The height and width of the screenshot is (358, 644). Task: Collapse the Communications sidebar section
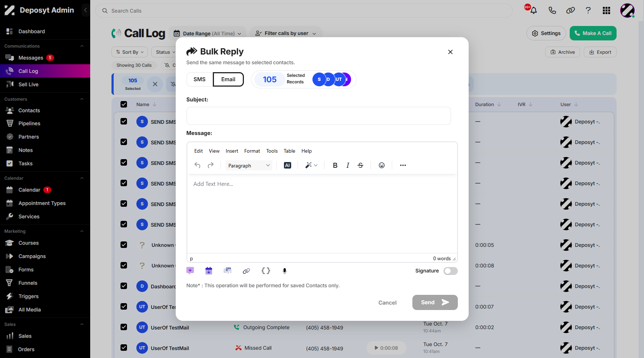[82, 46]
